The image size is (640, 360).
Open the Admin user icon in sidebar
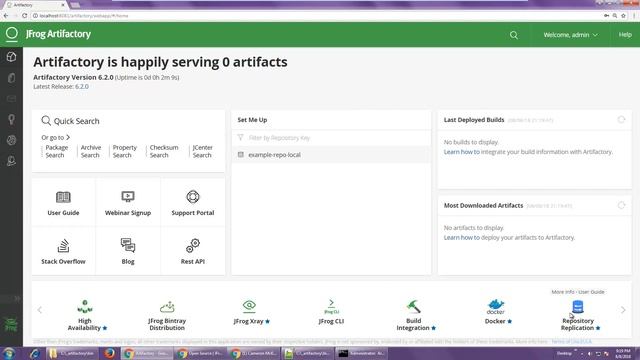coord(11,161)
